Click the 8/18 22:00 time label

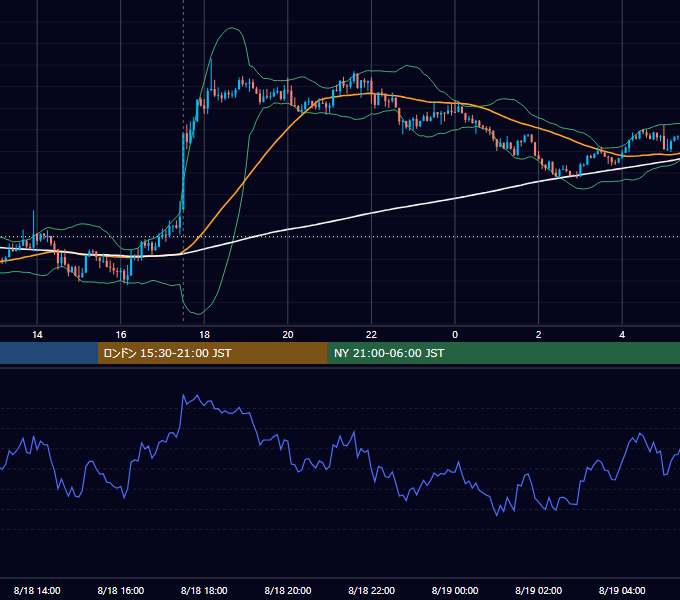pos(371,590)
